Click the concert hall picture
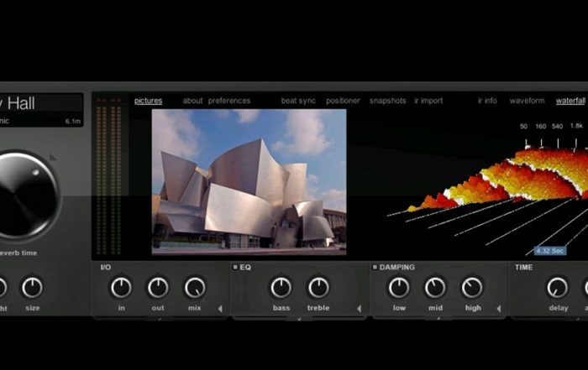The width and height of the screenshot is (588, 370). tap(249, 182)
